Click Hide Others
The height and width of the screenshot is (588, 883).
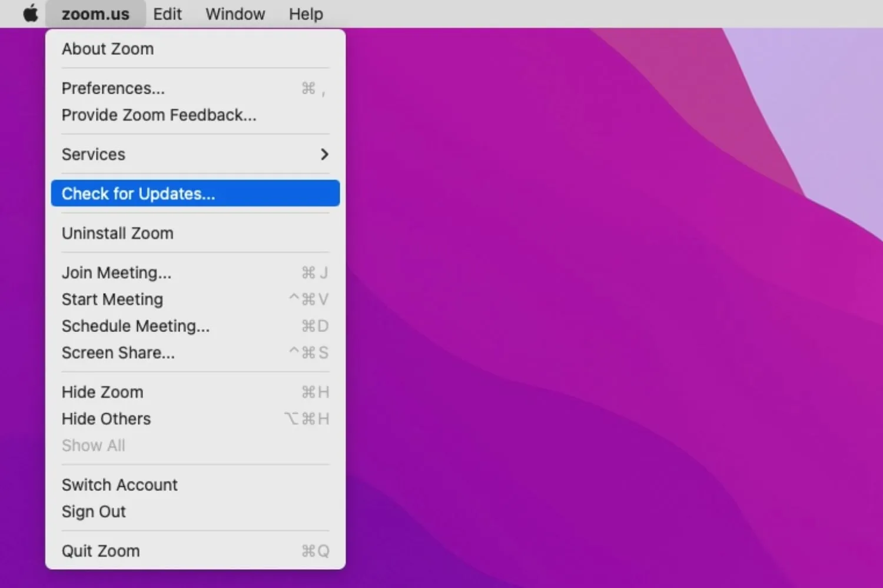coord(106,418)
